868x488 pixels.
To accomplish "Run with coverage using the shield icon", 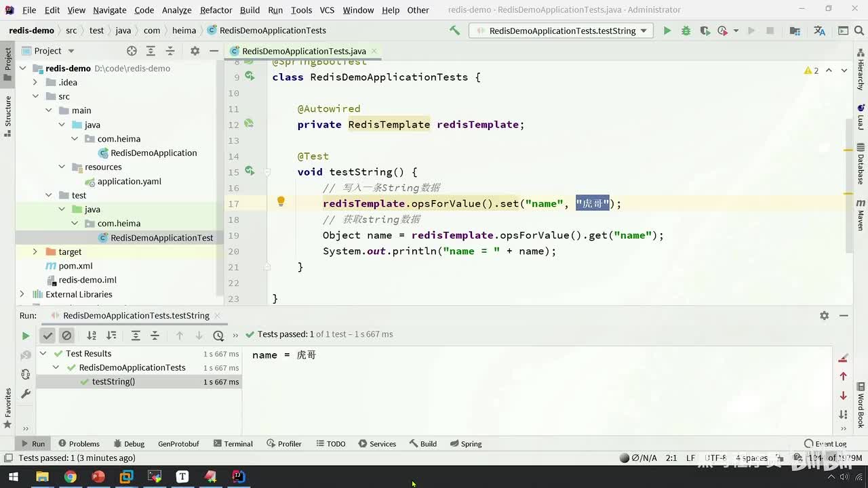I will [705, 30].
